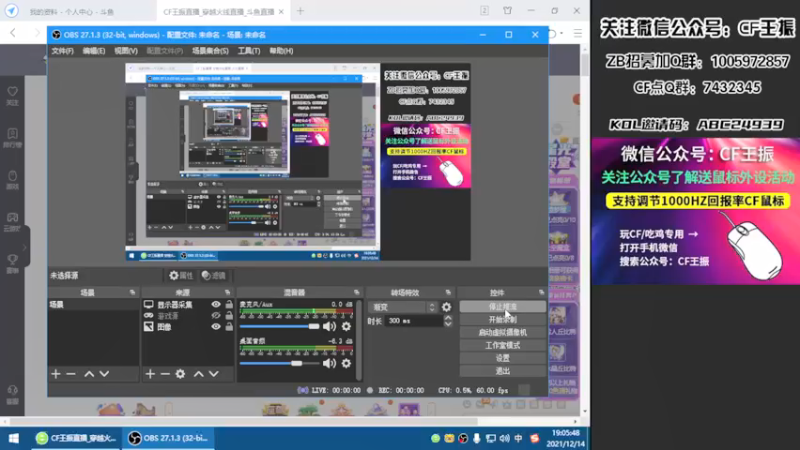Click the 开始录制 start recording button
The height and width of the screenshot is (450, 800).
click(x=503, y=319)
